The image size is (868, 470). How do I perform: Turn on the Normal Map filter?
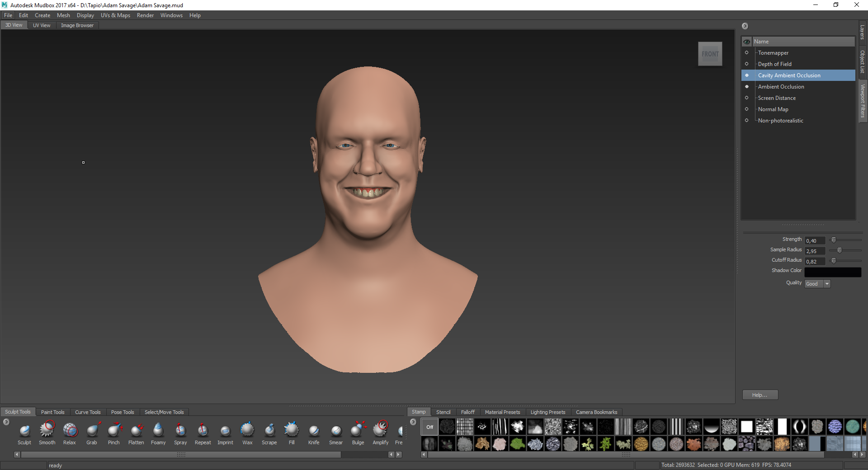click(x=746, y=109)
